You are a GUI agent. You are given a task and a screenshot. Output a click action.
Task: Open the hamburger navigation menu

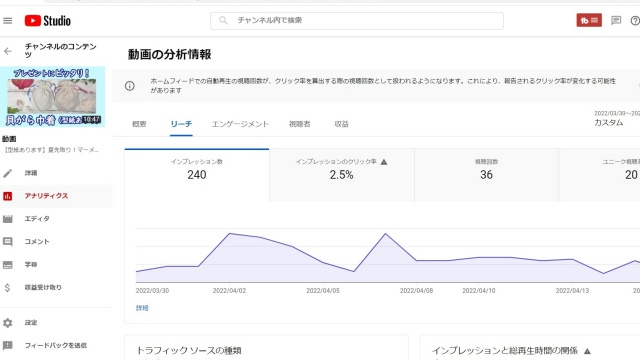click(7, 20)
